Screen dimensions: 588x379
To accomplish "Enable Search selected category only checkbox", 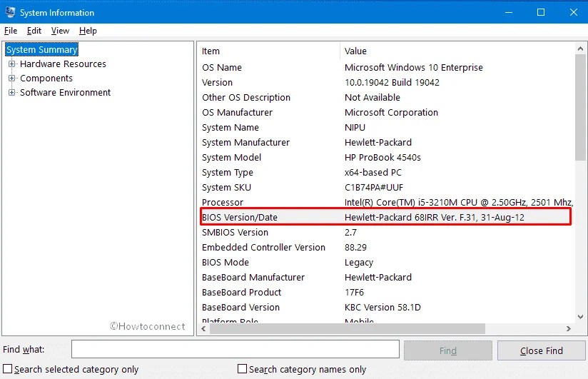I will pyautogui.click(x=8, y=368).
